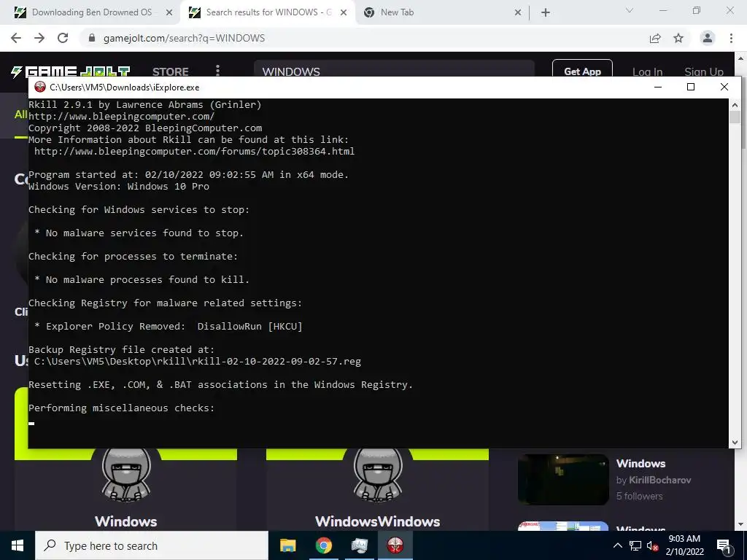The image size is (747, 560).
Task: Open the notification center icon
Action: pyautogui.click(x=724, y=545)
